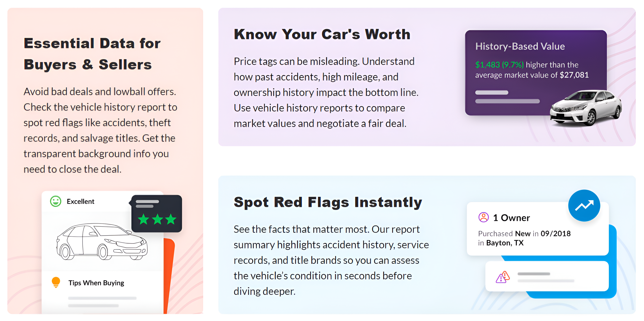Click Essential Data for Buyers & Sellers heading
This screenshot has width=644, height=321.
pyautogui.click(x=92, y=54)
